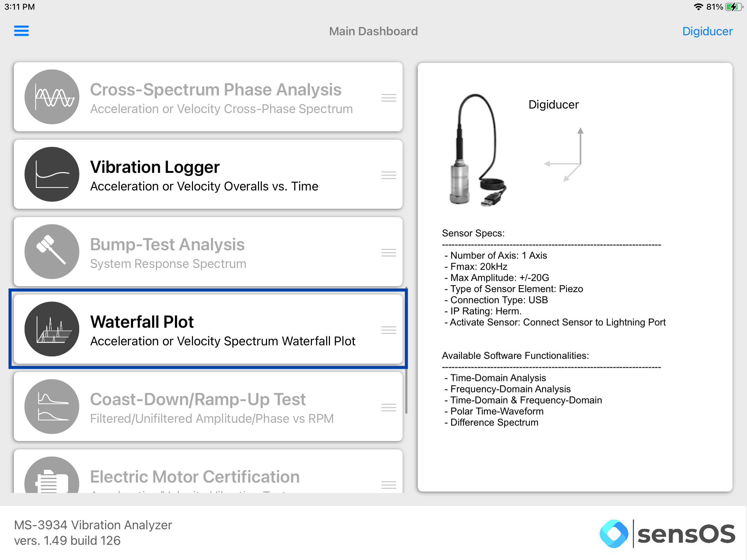The height and width of the screenshot is (560, 747).
Task: Click the 3:11 PM clock
Action: tap(20, 7)
